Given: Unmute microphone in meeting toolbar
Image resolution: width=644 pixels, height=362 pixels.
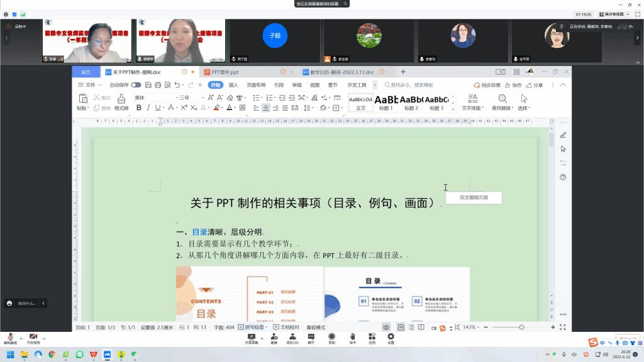Looking at the screenshot, I should 11,337.
